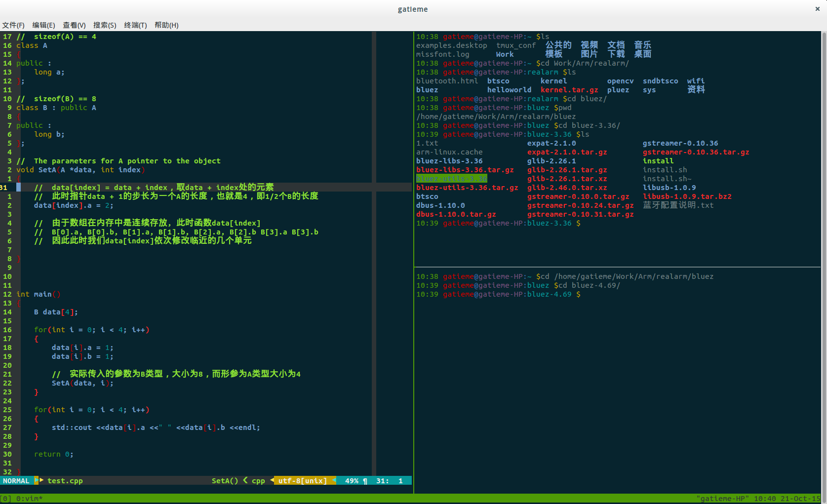Click the sndbtsco directory name
The height and width of the screenshot is (504, 827).
pyautogui.click(x=661, y=81)
